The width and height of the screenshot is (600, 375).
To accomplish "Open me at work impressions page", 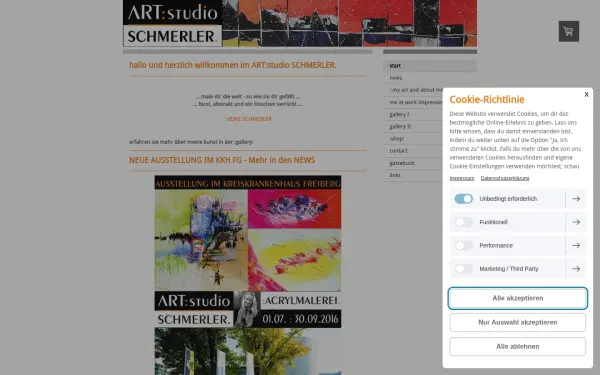I will [x=413, y=102].
